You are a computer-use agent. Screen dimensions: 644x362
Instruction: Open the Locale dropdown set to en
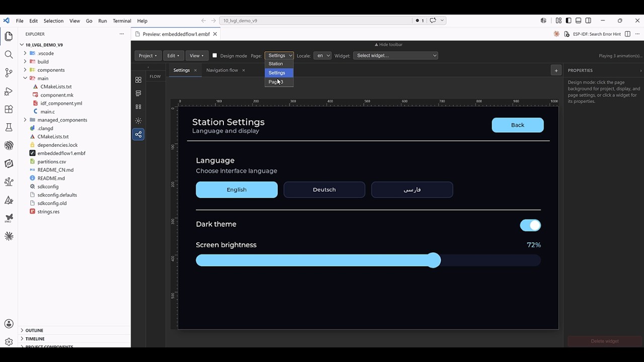tap(322, 55)
